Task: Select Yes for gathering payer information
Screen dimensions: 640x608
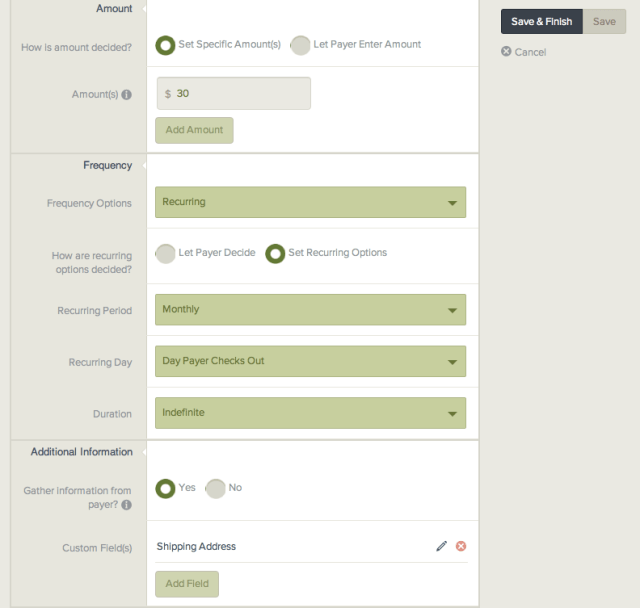Action: 166,488
